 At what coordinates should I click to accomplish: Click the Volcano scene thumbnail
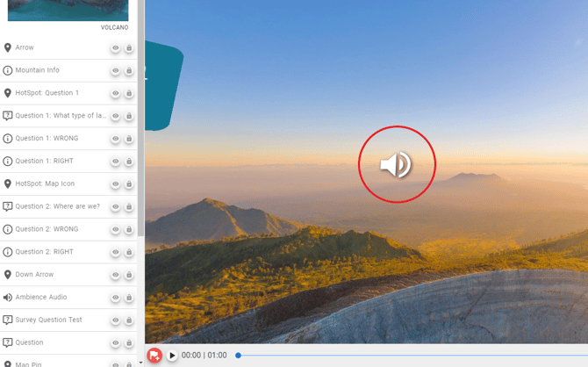pyautogui.click(x=68, y=10)
